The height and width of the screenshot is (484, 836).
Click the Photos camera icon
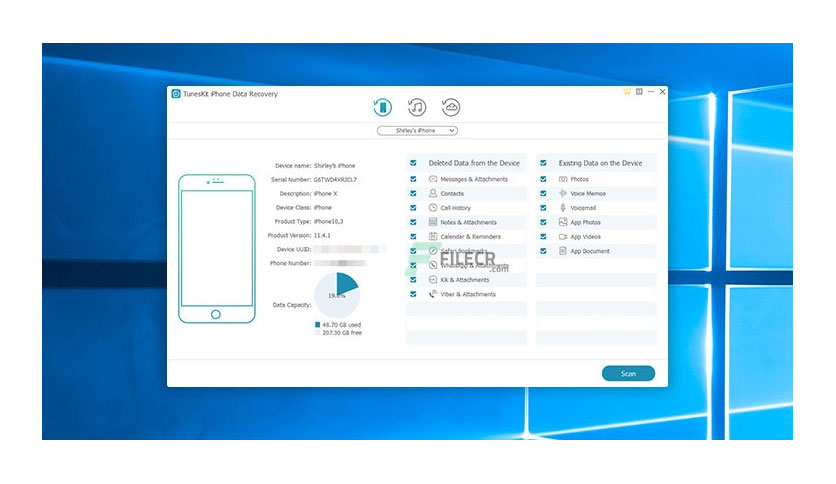tap(562, 179)
